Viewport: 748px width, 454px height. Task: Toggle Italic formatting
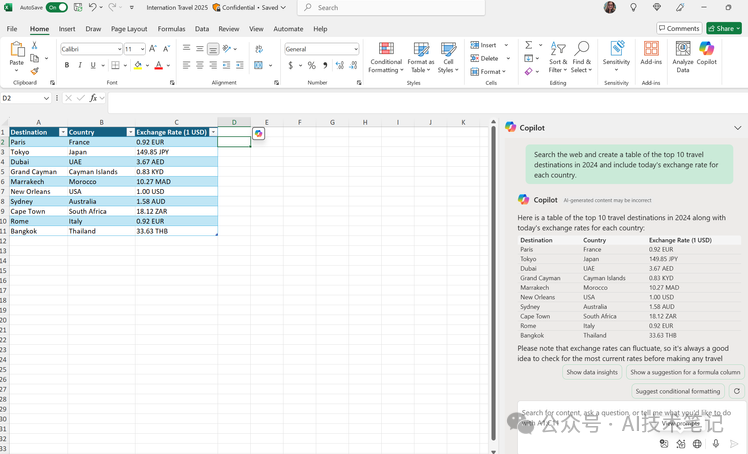click(x=80, y=65)
